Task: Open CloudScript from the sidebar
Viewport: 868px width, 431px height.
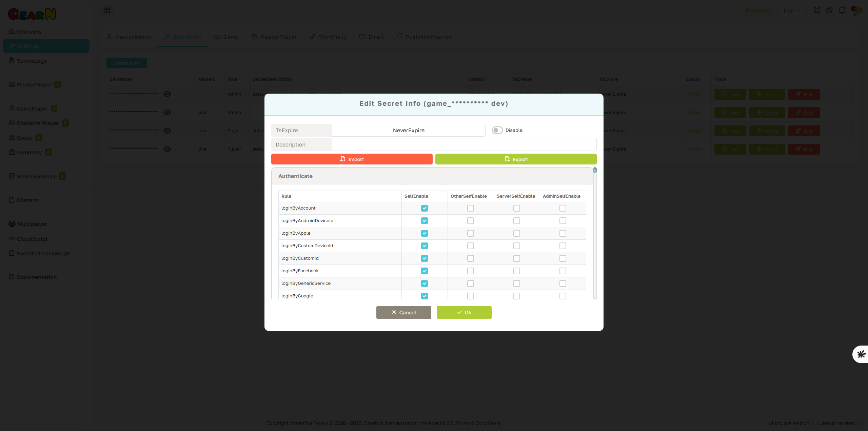Action: 32,239
